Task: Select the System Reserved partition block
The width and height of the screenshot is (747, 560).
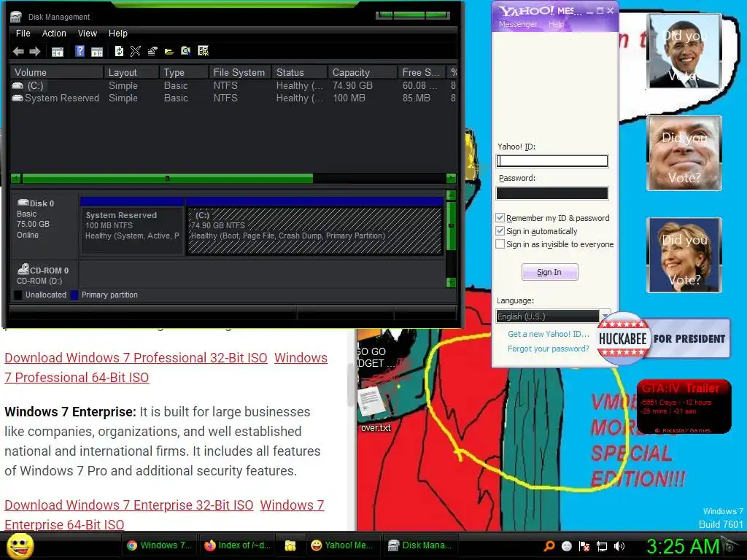Action: 133,226
